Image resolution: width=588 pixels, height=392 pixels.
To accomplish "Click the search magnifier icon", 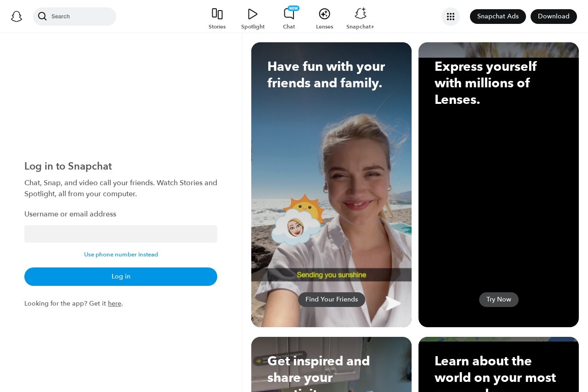I will pos(42,17).
